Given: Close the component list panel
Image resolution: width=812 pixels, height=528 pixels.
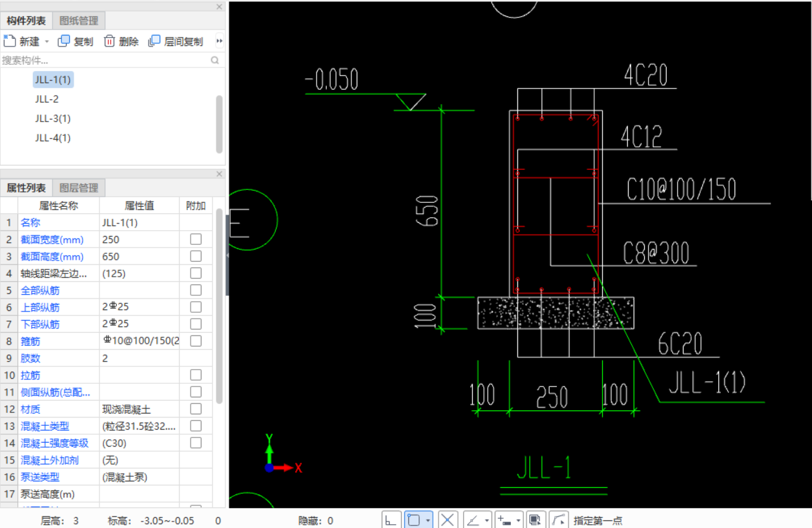Looking at the screenshot, I should click(x=219, y=6).
